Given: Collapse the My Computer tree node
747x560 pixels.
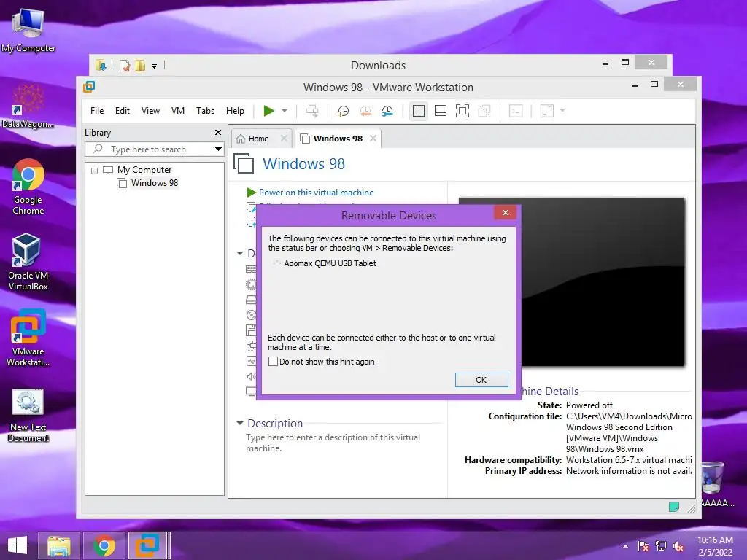Looking at the screenshot, I should coord(94,170).
